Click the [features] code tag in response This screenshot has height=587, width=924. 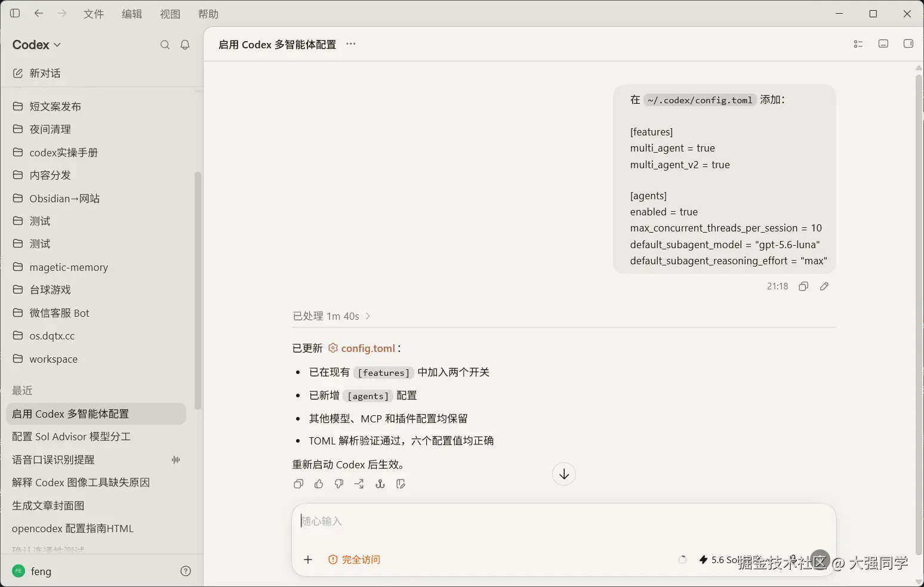(x=383, y=373)
